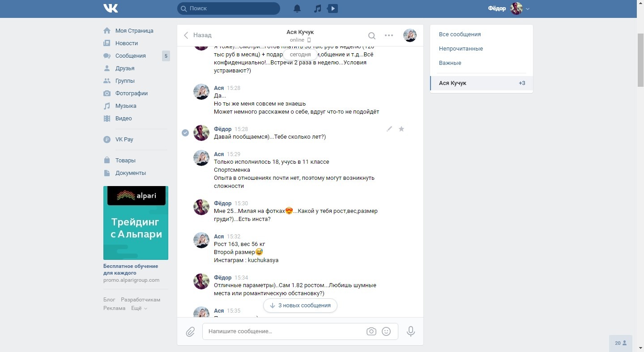The image size is (644, 352).
Task: Open Ася's name on the 15:29 message
Action: click(x=219, y=154)
